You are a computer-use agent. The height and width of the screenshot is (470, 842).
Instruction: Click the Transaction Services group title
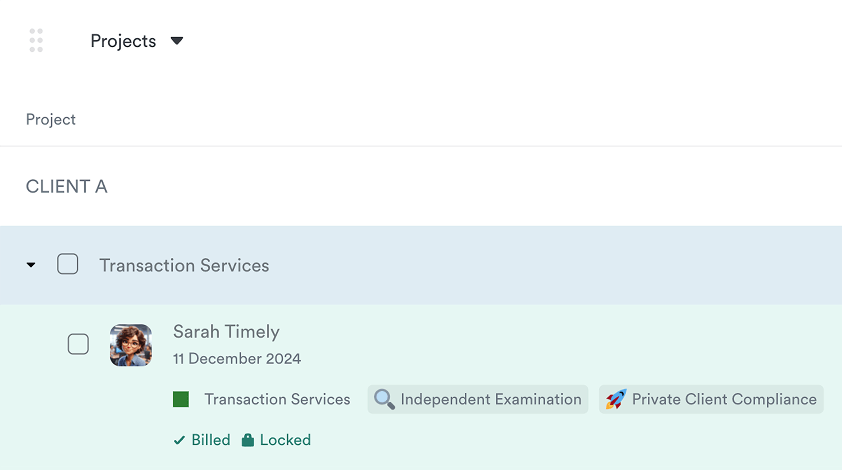tap(184, 266)
